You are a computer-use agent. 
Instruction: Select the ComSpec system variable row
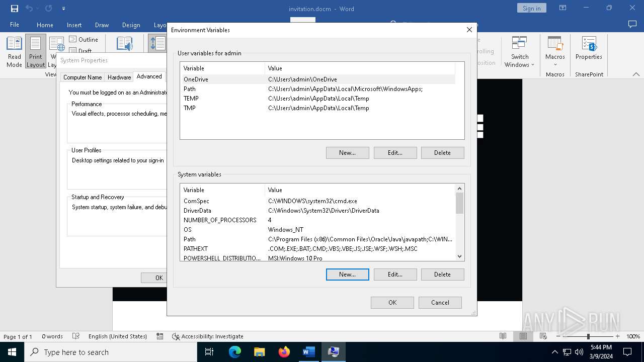click(x=317, y=201)
